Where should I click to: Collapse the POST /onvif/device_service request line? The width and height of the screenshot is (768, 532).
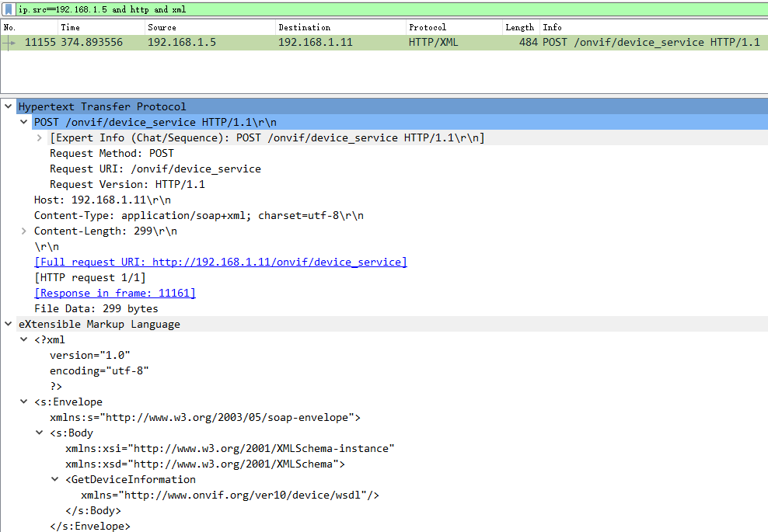23,122
